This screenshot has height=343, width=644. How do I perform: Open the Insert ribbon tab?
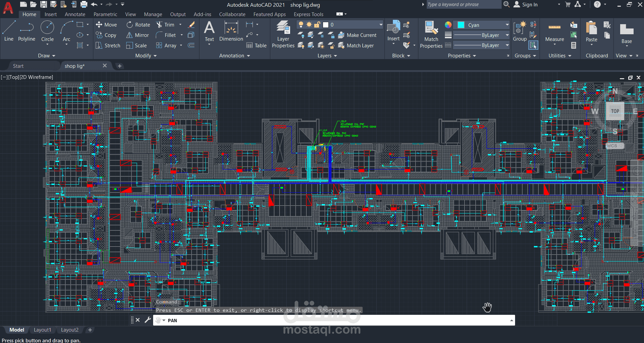coord(51,14)
